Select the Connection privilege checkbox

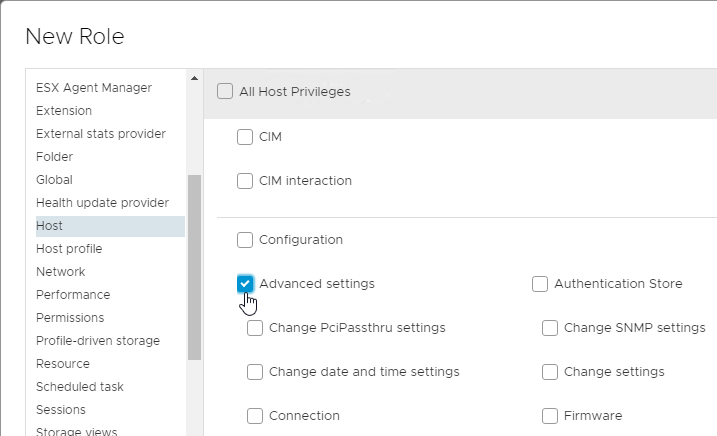pos(255,416)
